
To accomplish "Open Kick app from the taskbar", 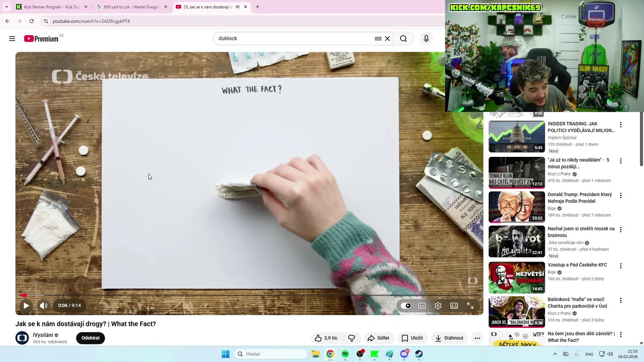I will point(374,354).
